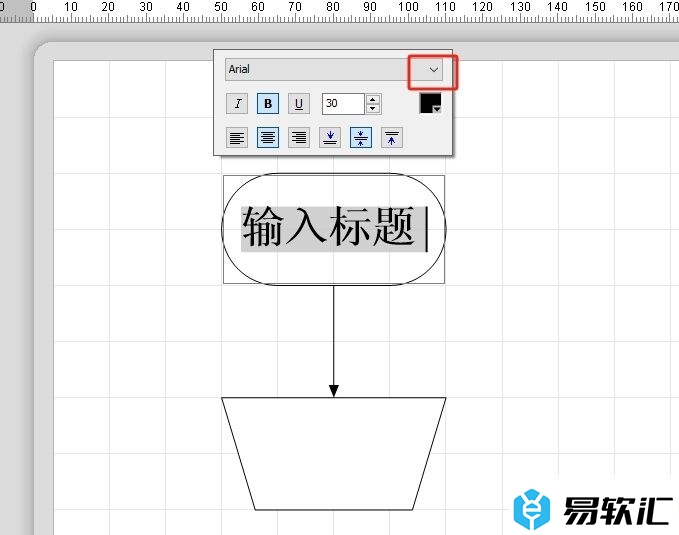Select the trapezoid flowchart shape

[x=333, y=454]
